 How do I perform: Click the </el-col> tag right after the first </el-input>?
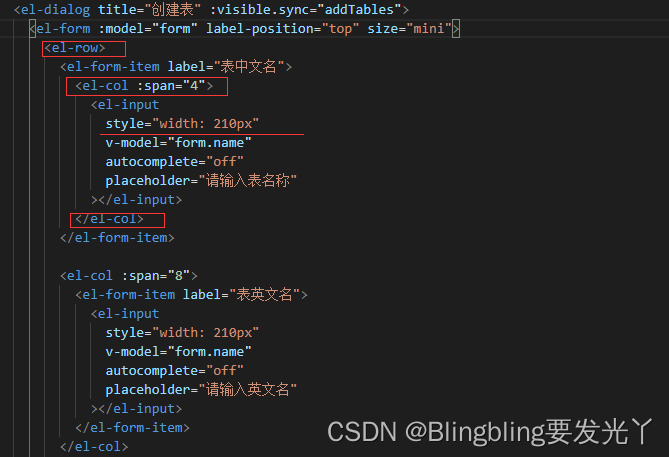click(109, 219)
